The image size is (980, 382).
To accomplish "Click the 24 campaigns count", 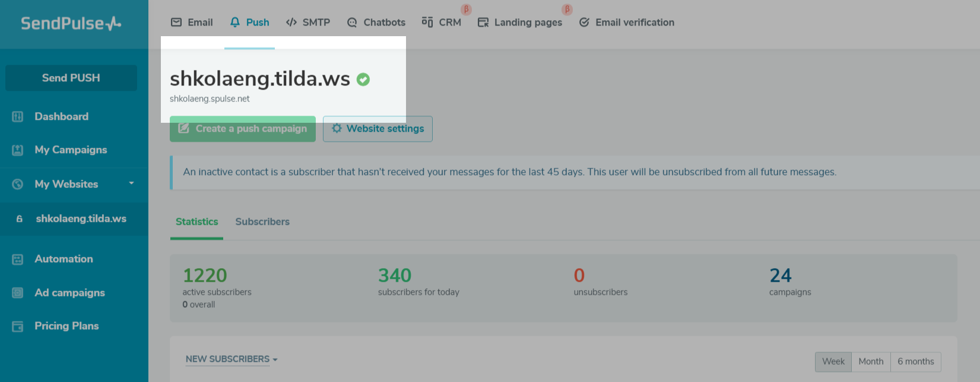I will point(781,276).
